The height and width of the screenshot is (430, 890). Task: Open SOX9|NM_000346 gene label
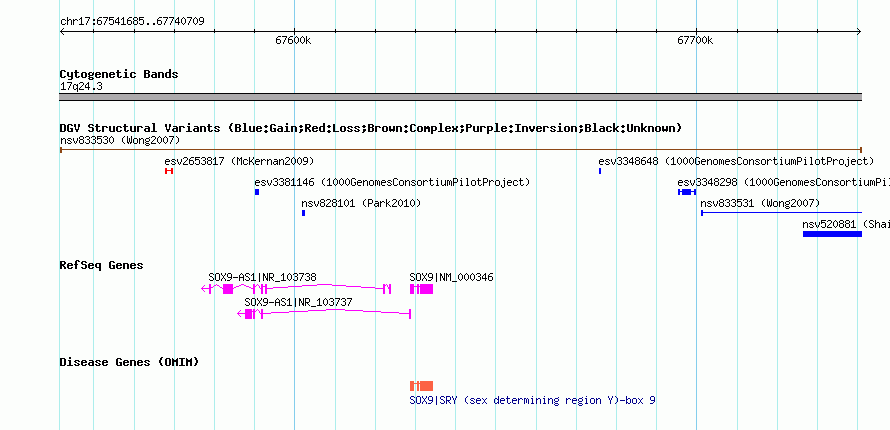click(451, 277)
